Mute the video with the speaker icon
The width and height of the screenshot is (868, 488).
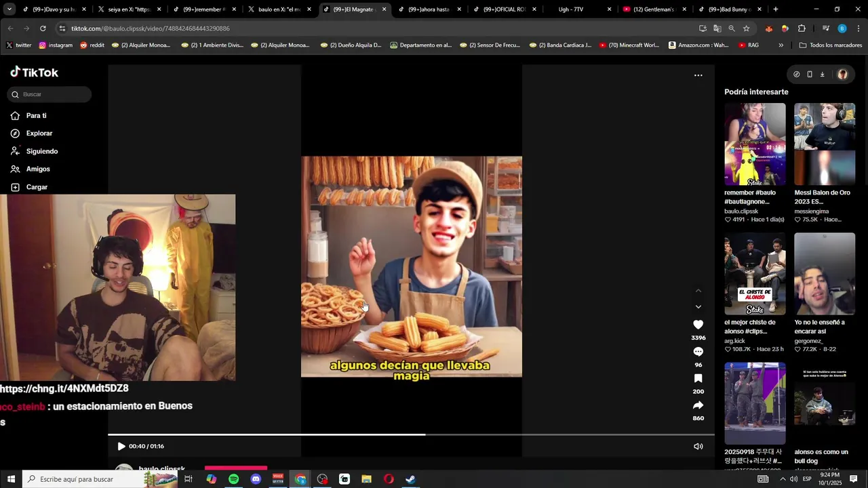[698, 447]
